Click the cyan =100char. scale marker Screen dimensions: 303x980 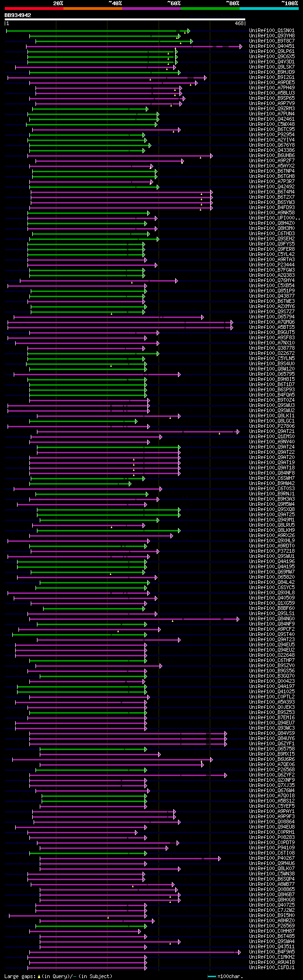[212, 976]
